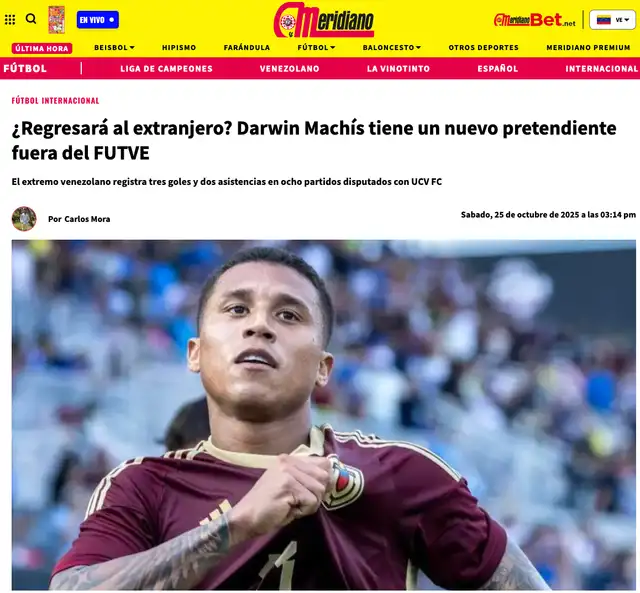The width and height of the screenshot is (640, 593).
Task: Click the search magnifier icon
Action: [x=31, y=19]
